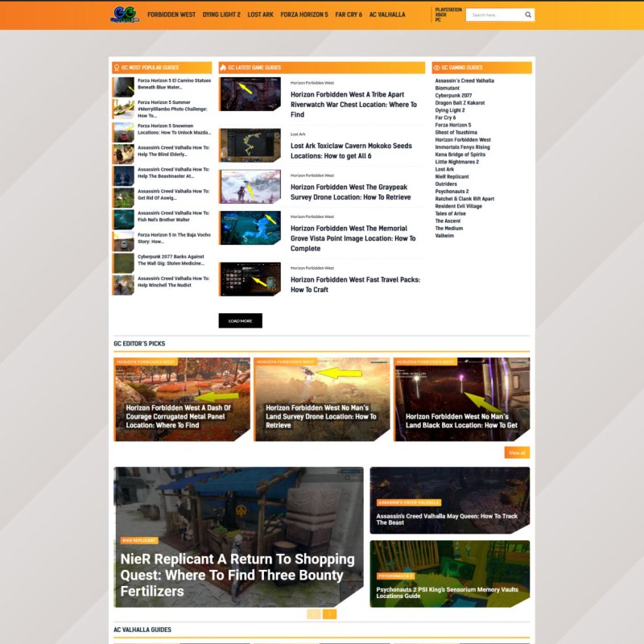Open AC Valhalla Help The Beastmaster guide

[x=173, y=172]
